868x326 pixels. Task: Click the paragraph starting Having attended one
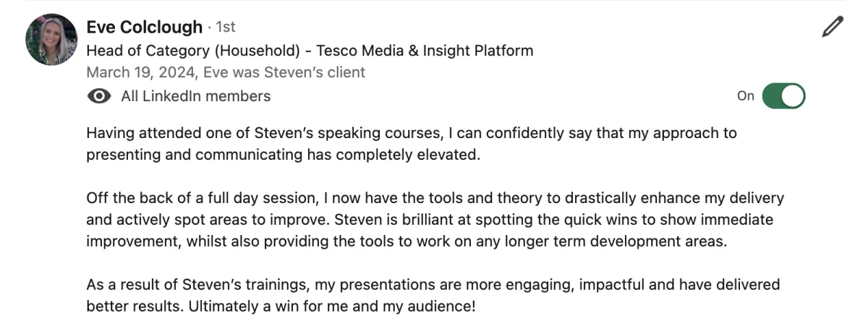[x=412, y=145]
